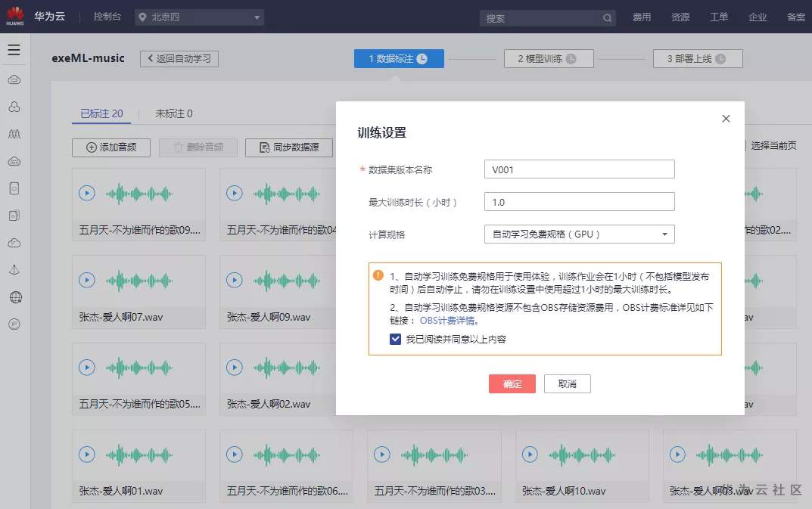Click 同步数据源 button
Screen dimensions: 812x509
coord(289,147)
